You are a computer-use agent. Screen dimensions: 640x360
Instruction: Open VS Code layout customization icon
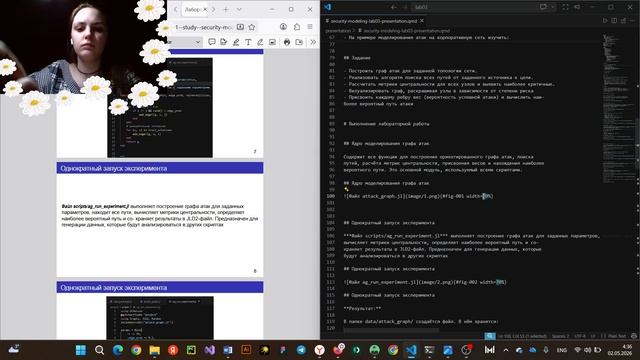coord(543,7)
